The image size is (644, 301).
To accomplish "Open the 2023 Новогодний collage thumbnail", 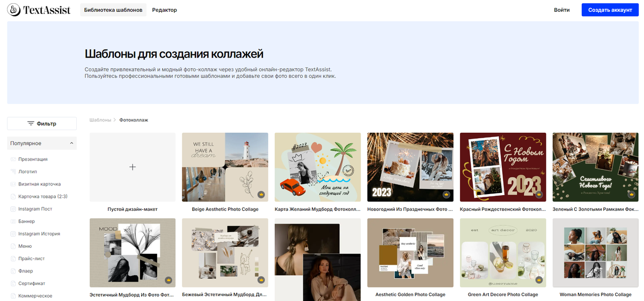I will click(x=411, y=167).
